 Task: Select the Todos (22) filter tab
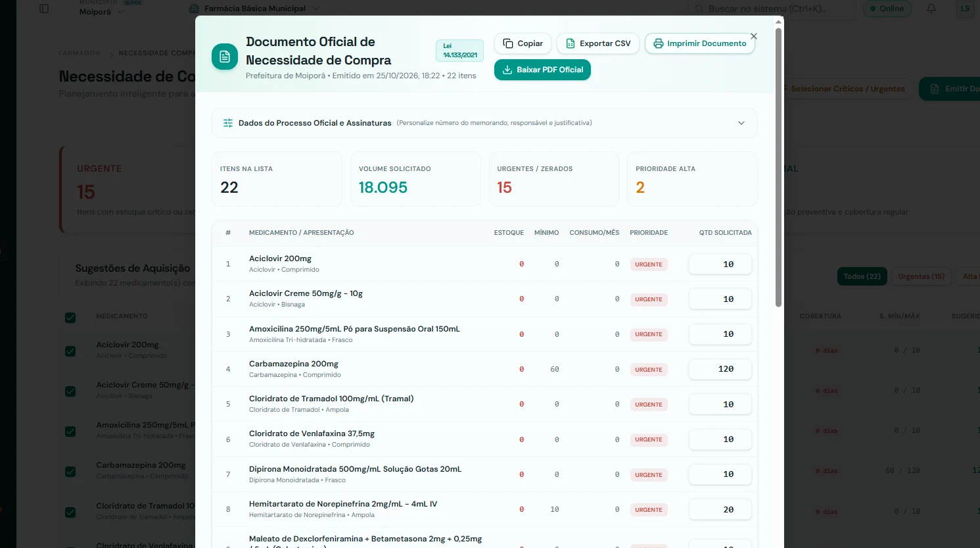pos(862,276)
